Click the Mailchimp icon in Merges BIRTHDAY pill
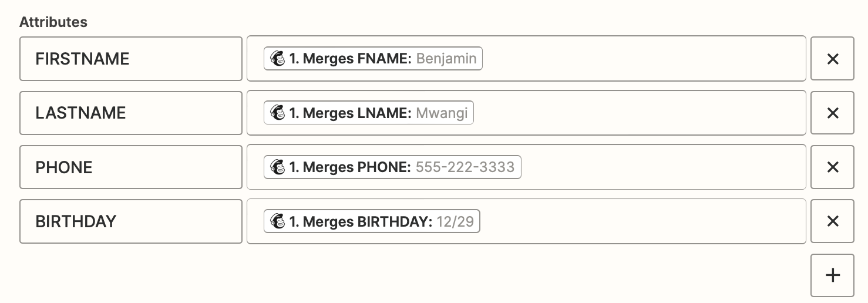The height and width of the screenshot is (303, 868). [x=277, y=221]
